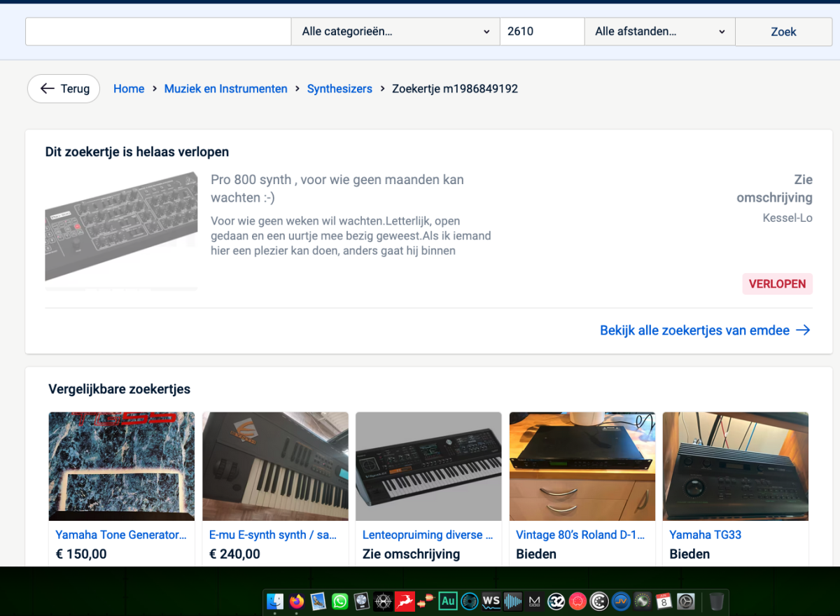This screenshot has width=840, height=616.
Task: View all listings from emdee
Action: (705, 330)
